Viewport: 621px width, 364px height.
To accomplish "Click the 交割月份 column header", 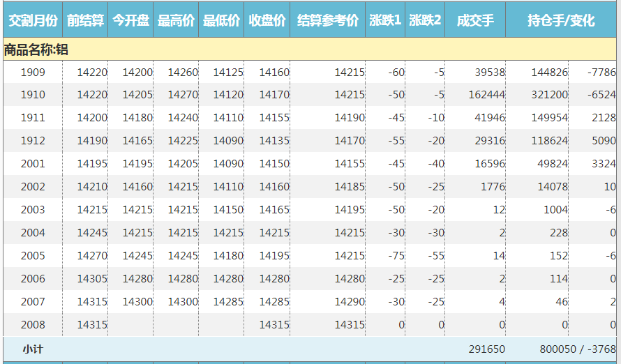I will pyautogui.click(x=33, y=21).
